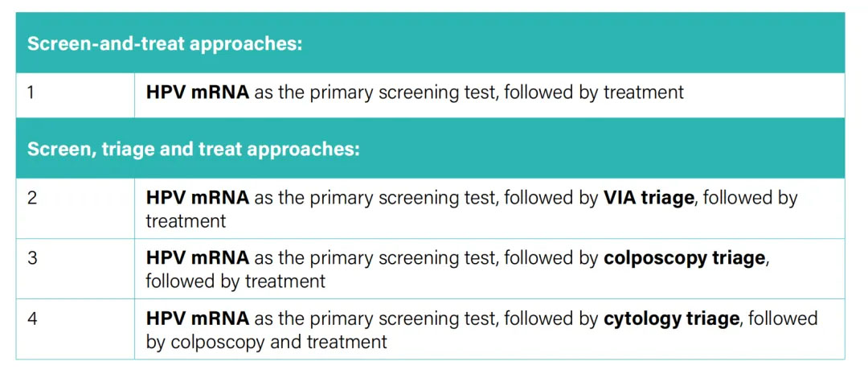Select row number 1 cell
The width and height of the screenshot is (868, 378).
point(76,95)
